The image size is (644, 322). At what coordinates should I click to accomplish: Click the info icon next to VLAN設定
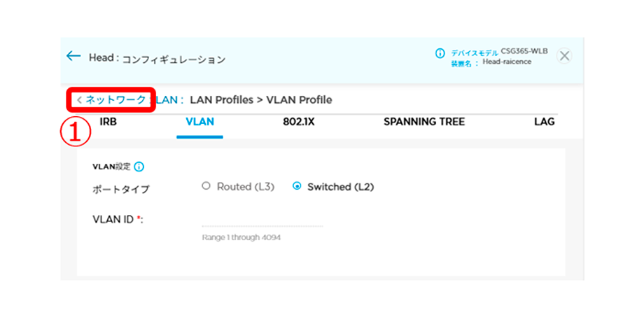click(x=139, y=167)
